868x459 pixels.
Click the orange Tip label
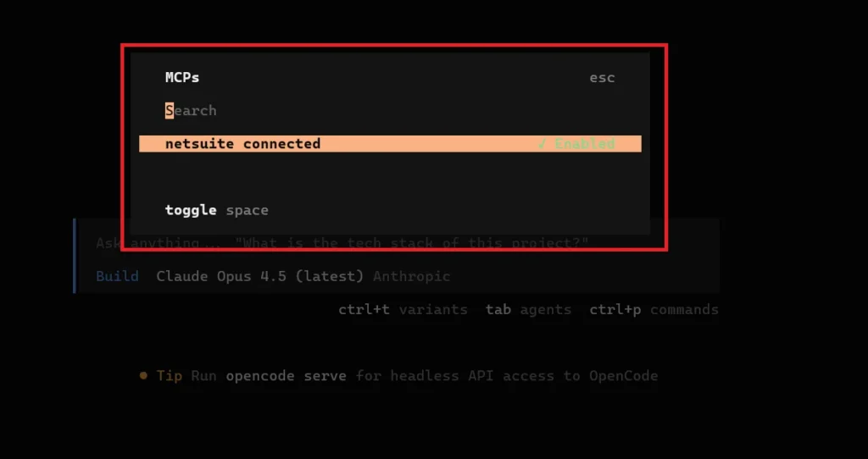coord(170,375)
